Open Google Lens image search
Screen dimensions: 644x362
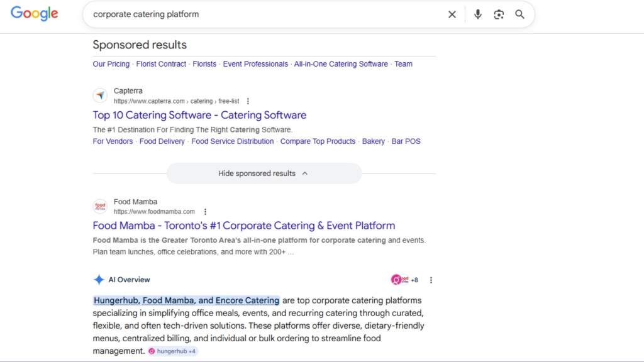[x=499, y=14]
